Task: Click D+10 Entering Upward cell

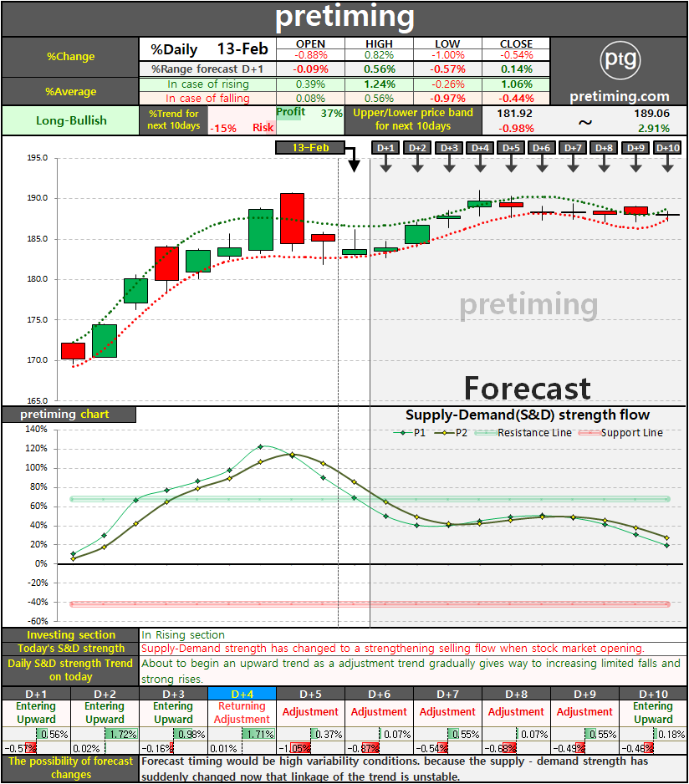Action: tap(653, 713)
